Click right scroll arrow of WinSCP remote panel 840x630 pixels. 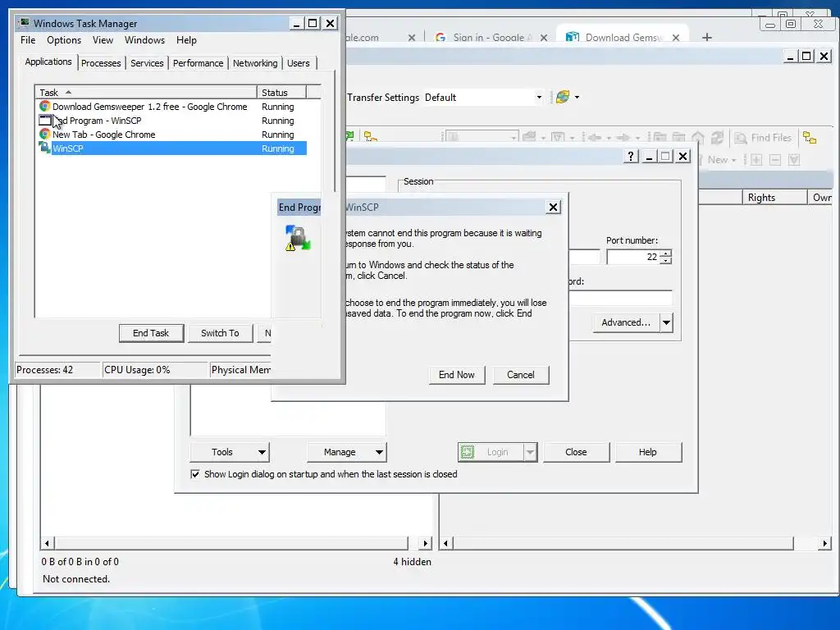pos(824,543)
